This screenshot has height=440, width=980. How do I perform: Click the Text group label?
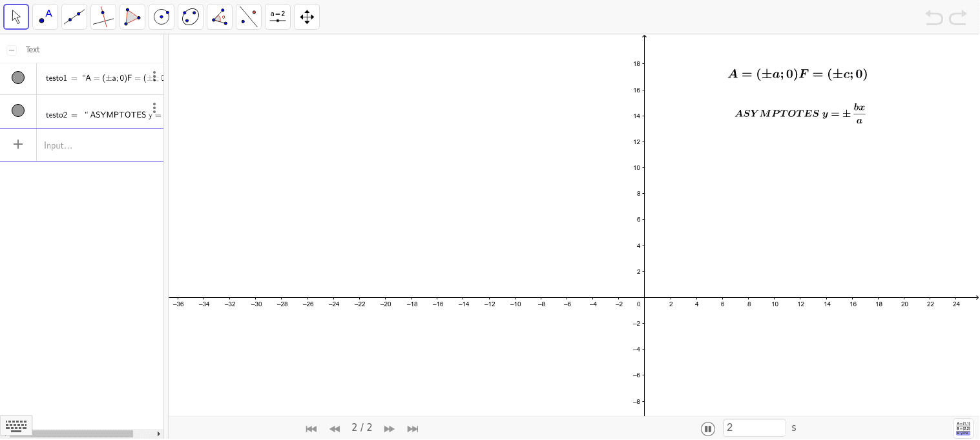coord(32,50)
